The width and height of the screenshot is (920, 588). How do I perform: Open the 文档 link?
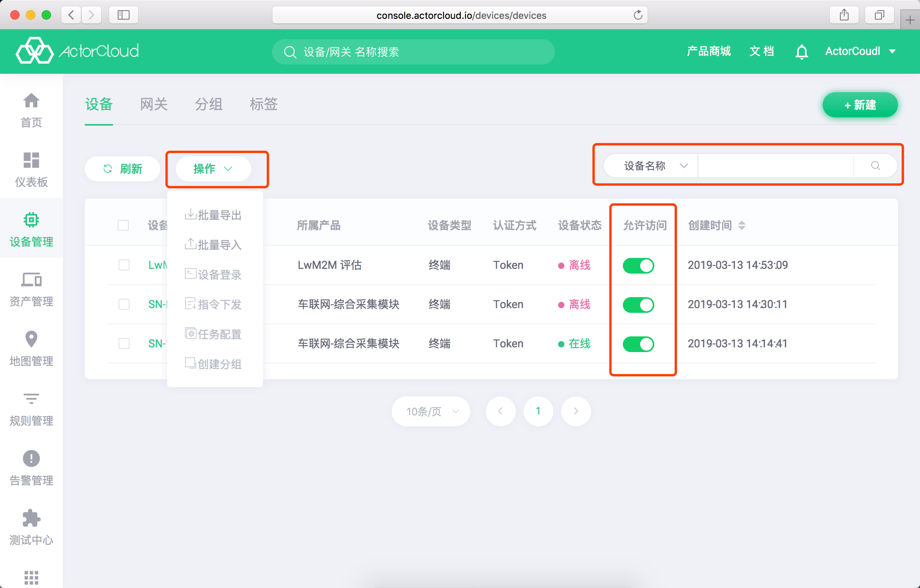point(761,51)
